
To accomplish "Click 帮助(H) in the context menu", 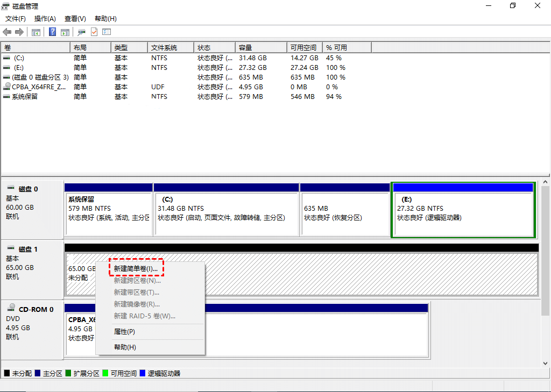I will tap(124, 347).
